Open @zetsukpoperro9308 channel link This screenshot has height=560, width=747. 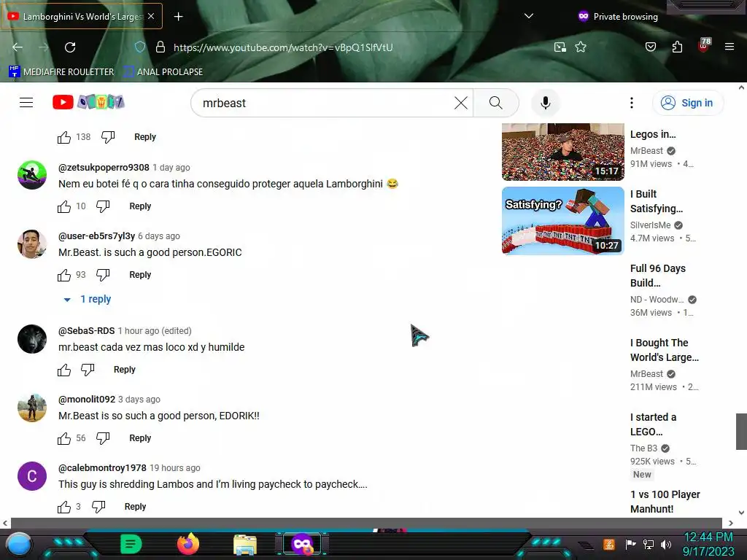pyautogui.click(x=104, y=168)
